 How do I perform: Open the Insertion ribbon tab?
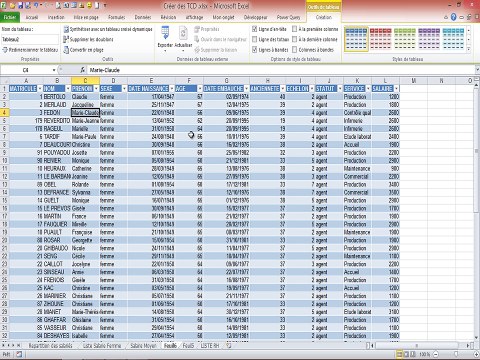point(56,17)
